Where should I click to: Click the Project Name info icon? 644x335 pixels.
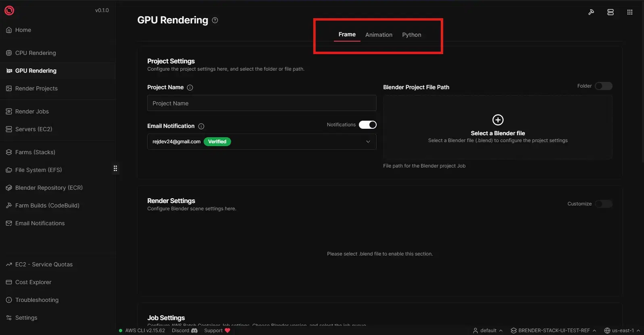(190, 88)
